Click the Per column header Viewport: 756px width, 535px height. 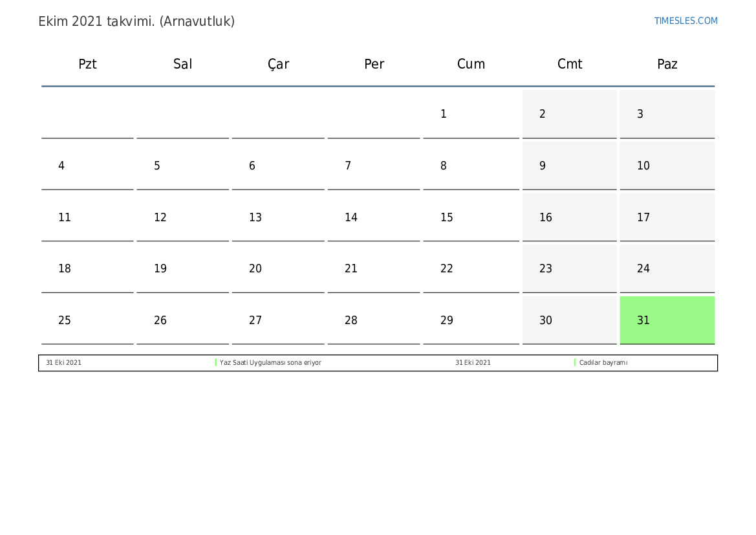[374, 64]
